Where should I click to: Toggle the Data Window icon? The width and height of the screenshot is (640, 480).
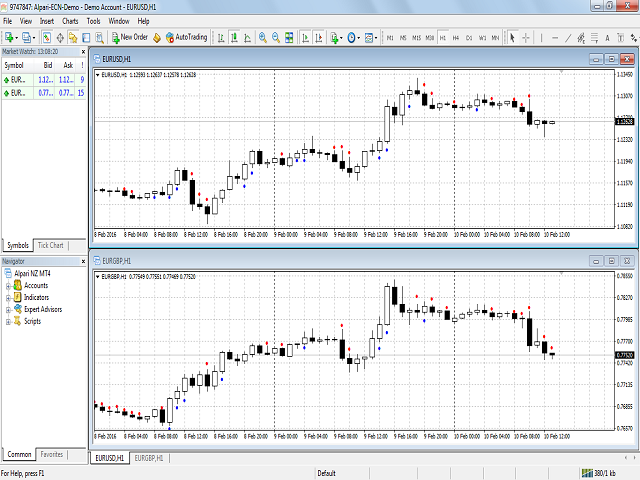click(60, 38)
